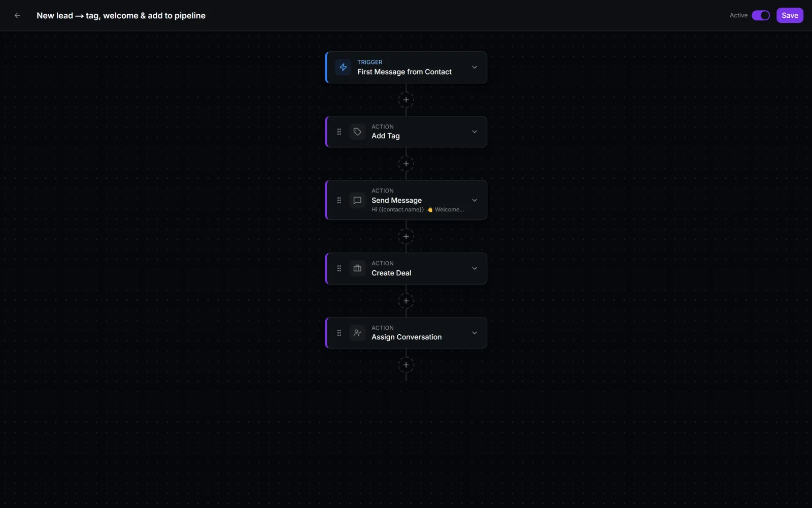Toggle the Active workflow switch

click(761, 15)
